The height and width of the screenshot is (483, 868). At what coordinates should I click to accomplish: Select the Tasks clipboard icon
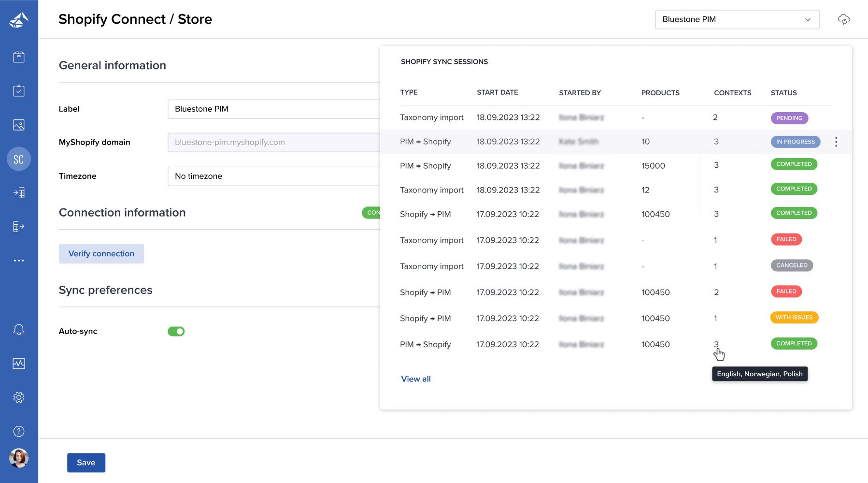[19, 90]
